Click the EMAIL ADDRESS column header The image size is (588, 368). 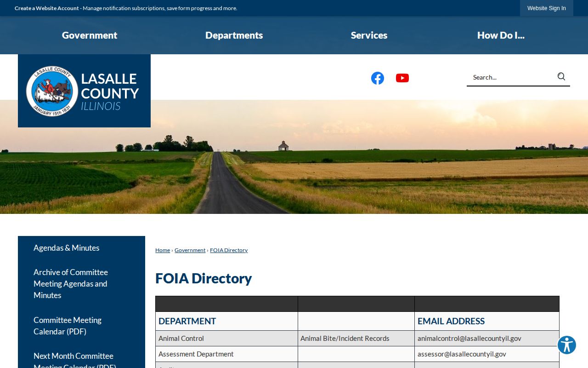[x=451, y=321]
